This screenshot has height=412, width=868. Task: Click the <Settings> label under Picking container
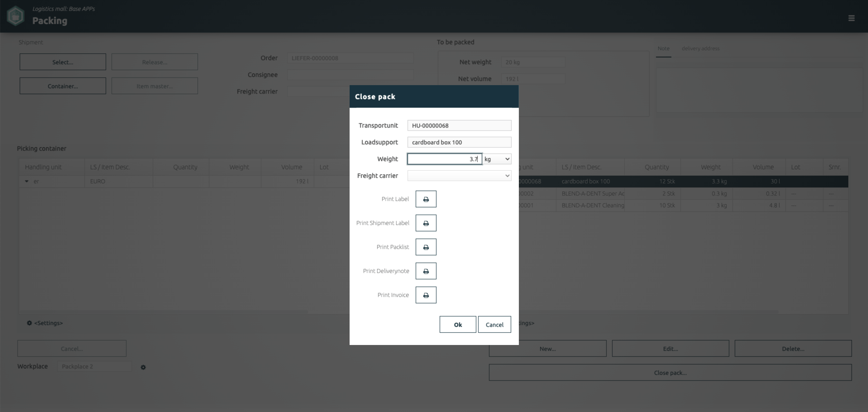[48, 323]
